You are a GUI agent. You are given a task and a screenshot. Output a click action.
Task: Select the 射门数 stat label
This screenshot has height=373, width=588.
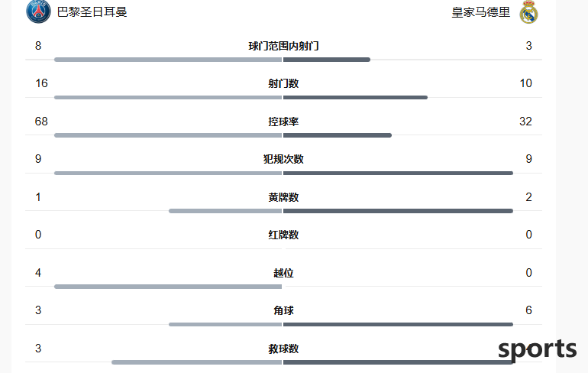pyautogui.click(x=283, y=83)
